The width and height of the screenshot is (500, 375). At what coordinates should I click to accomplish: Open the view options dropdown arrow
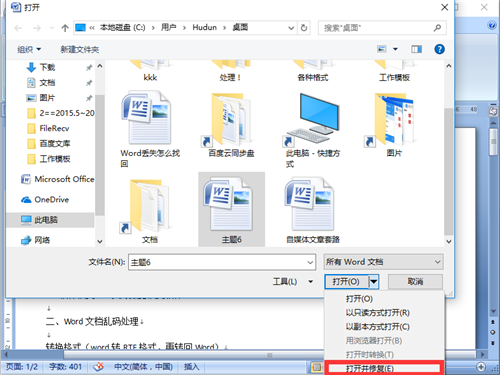[395, 49]
